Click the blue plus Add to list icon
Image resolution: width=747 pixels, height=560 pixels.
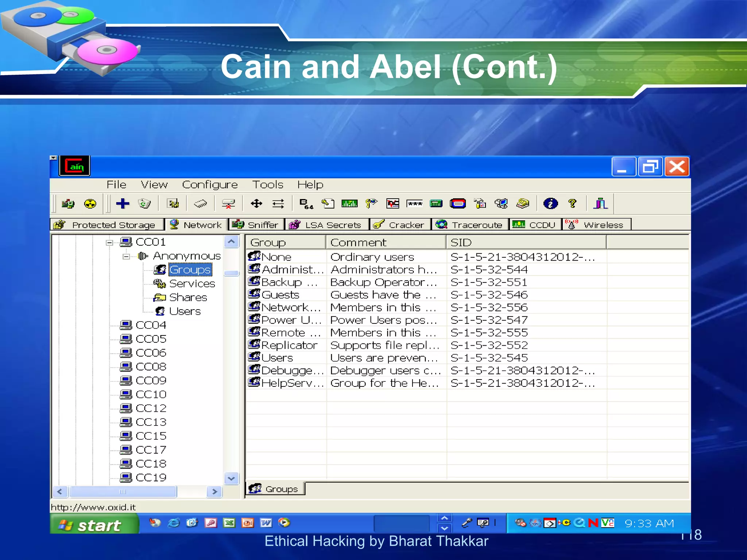click(123, 203)
